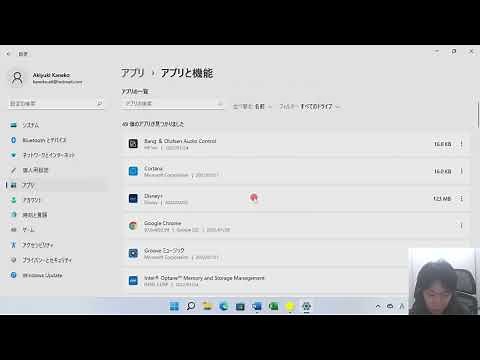Open the ゲーム settings category

tap(57, 230)
